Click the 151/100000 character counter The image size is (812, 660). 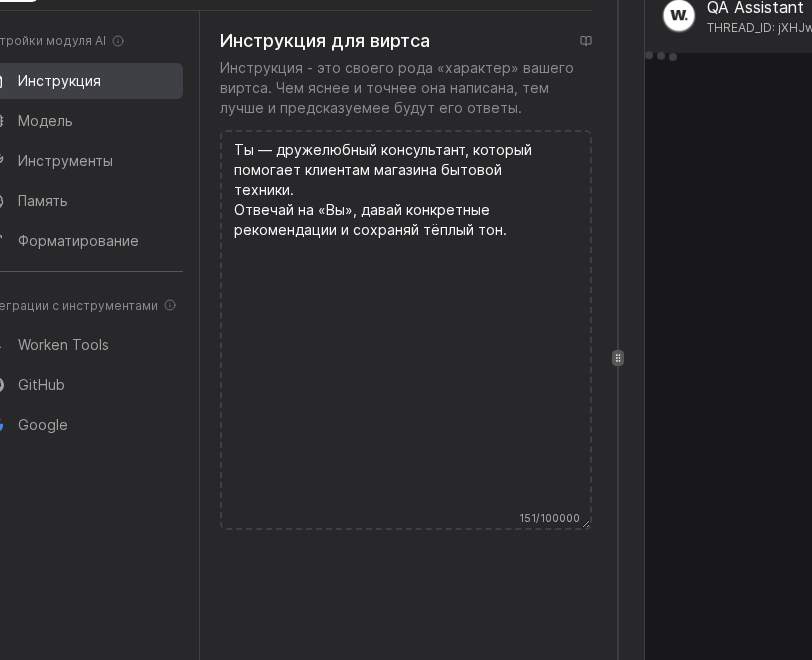tap(549, 519)
